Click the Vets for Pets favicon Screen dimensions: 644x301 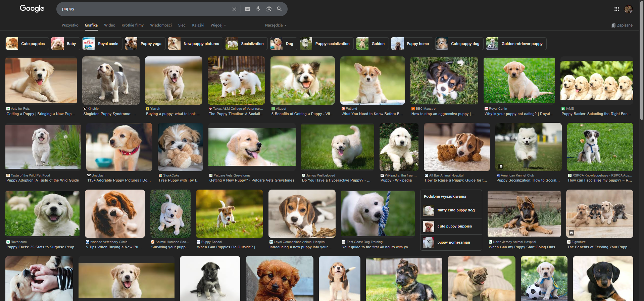8,109
